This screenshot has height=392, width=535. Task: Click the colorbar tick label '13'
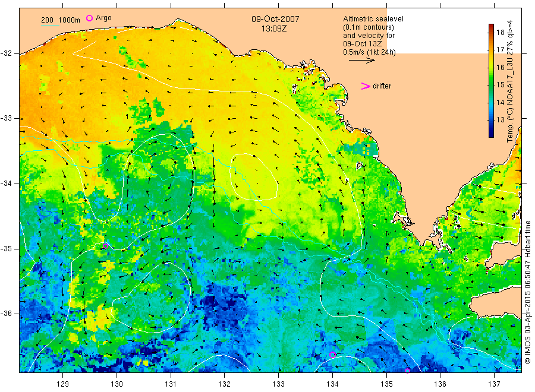pos(500,119)
